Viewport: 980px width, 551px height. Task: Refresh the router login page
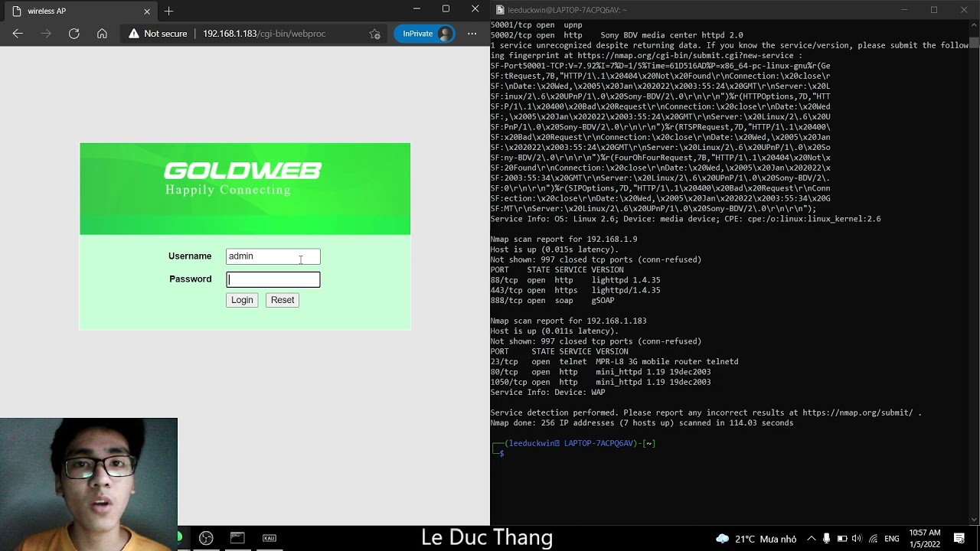[x=74, y=34]
